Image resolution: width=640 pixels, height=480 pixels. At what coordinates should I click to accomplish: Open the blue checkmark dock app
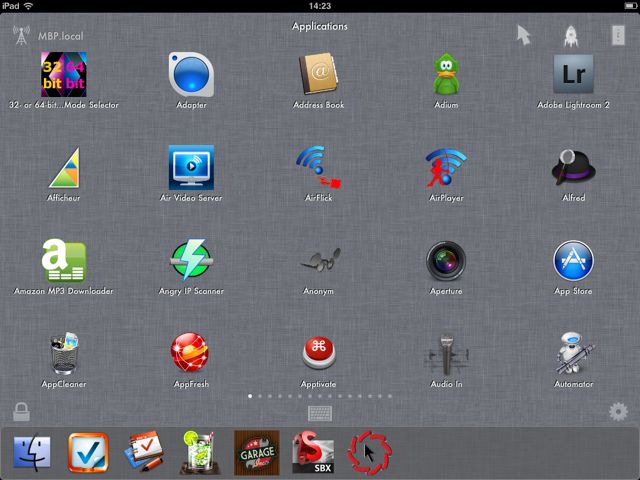89,453
